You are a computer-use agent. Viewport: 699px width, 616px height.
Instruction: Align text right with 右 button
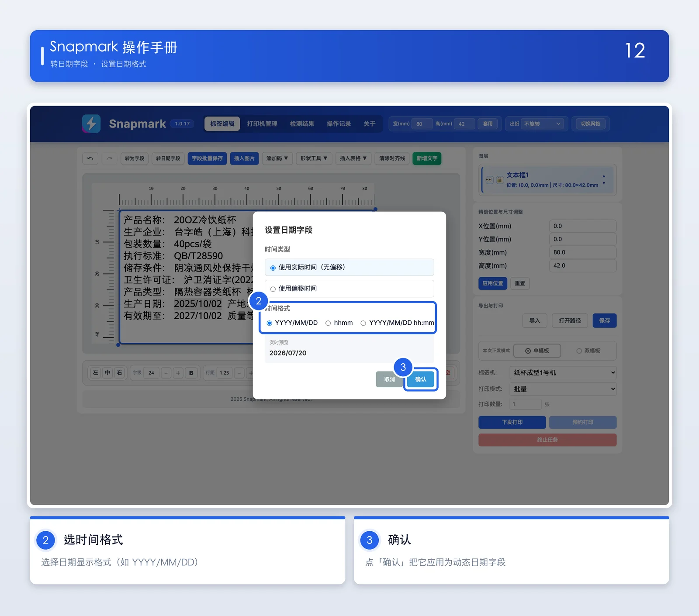coord(119,373)
